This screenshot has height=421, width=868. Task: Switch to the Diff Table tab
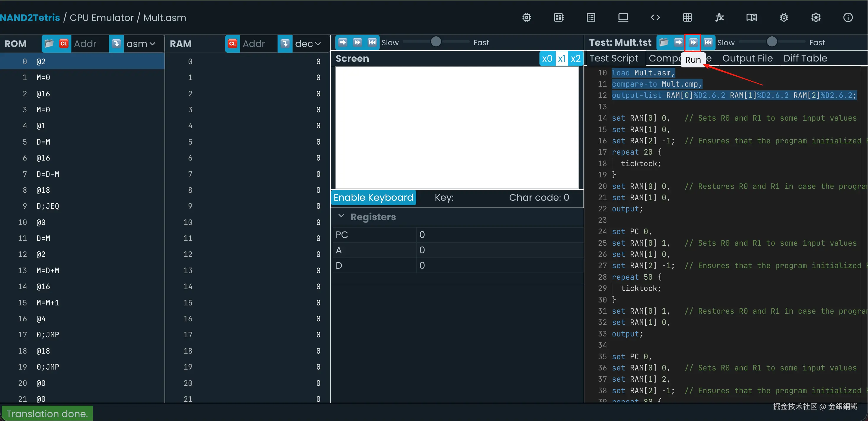[805, 58]
